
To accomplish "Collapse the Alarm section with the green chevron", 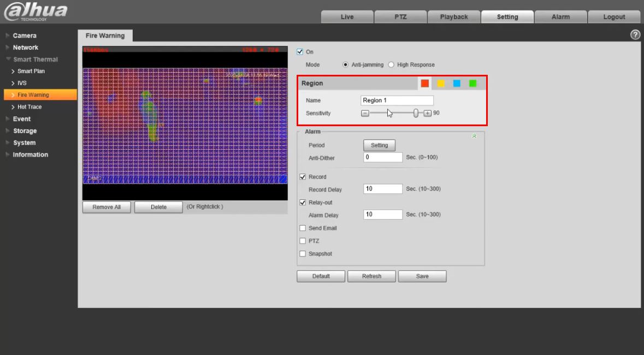I will click(474, 136).
